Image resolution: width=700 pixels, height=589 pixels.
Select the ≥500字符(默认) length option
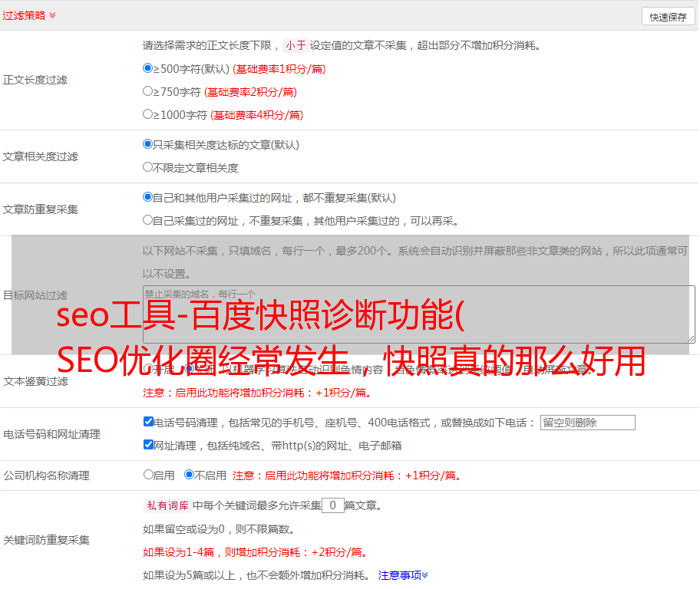click(147, 68)
